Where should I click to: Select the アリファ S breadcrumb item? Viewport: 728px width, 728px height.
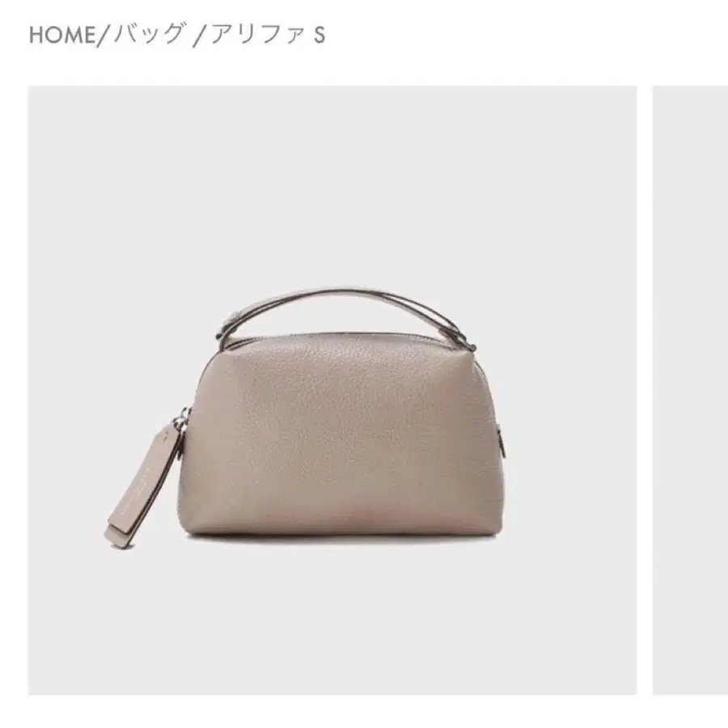[268, 34]
